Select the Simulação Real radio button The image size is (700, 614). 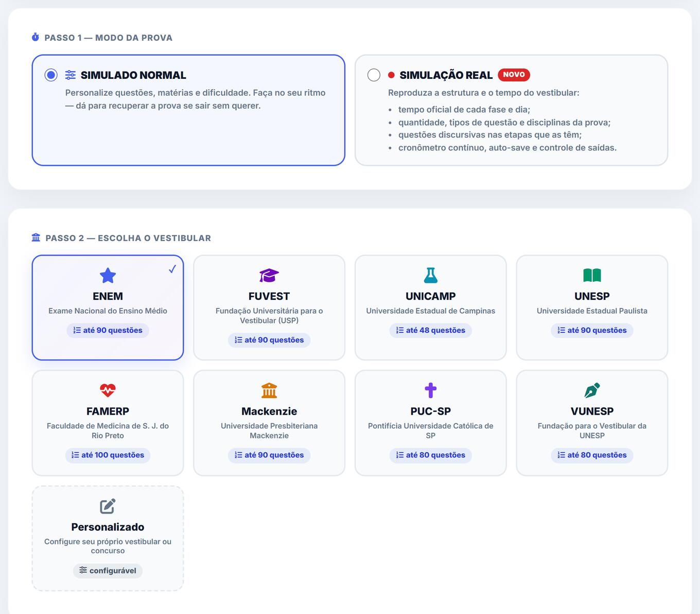click(x=374, y=75)
